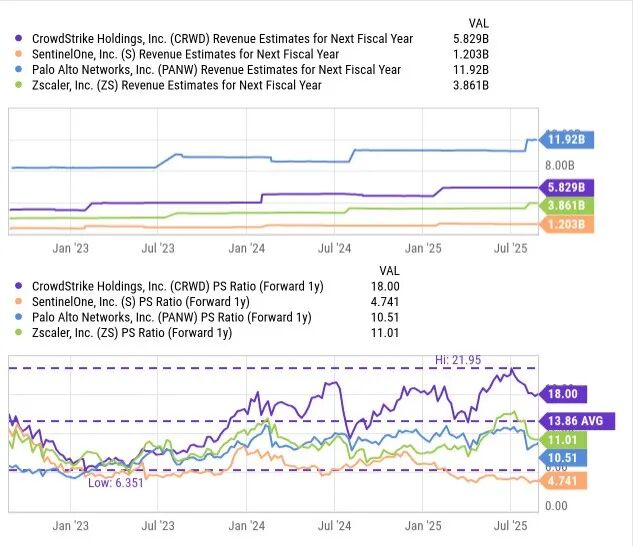Click Jul '23 label under revenue chart
Viewport: 633px width, 546px height.
158,248
